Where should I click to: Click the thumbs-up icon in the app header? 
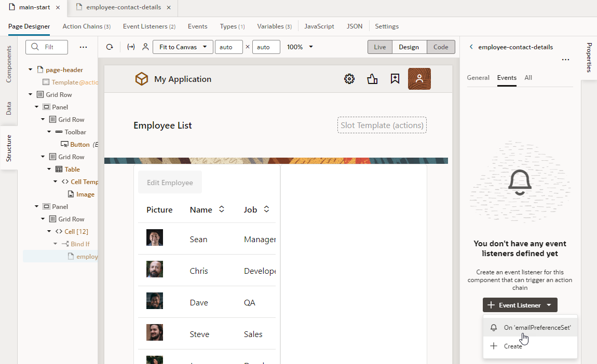(x=372, y=79)
